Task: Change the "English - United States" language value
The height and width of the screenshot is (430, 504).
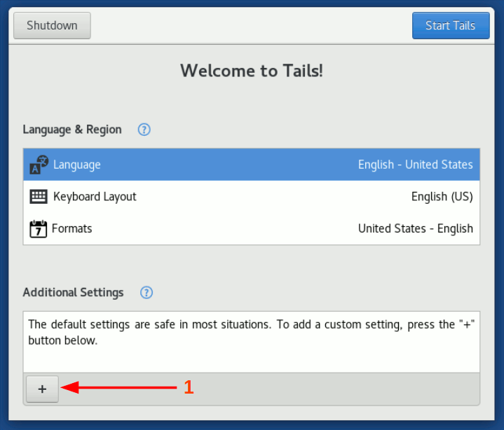Action: pos(415,165)
